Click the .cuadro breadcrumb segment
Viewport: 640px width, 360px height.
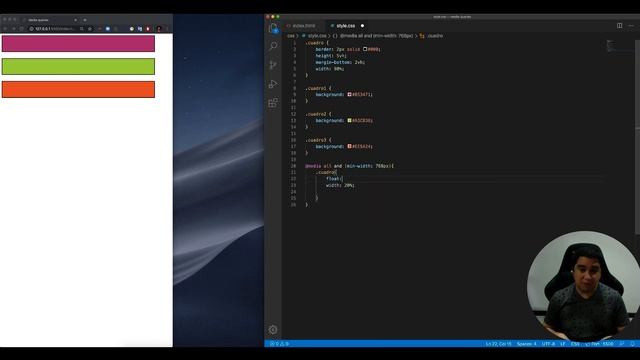(x=431, y=36)
